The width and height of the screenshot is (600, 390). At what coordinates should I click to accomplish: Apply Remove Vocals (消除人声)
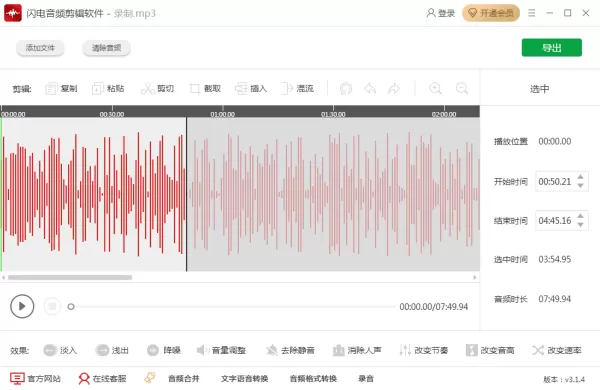click(x=357, y=350)
